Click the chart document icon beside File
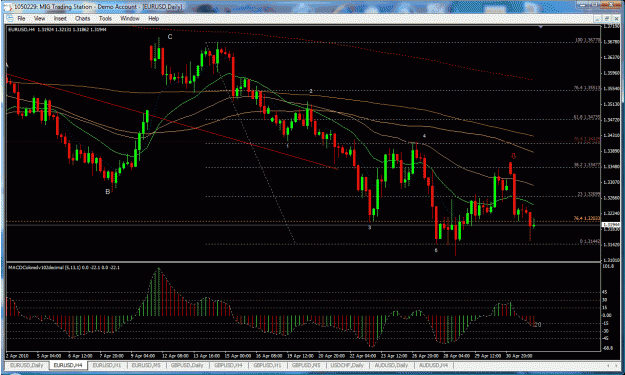The image size is (625, 375). click(9, 18)
